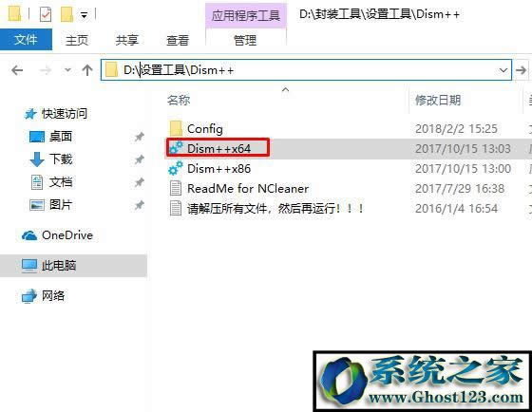Select the Config folder icon
Viewport: 532px width, 412px height.
[x=176, y=129]
